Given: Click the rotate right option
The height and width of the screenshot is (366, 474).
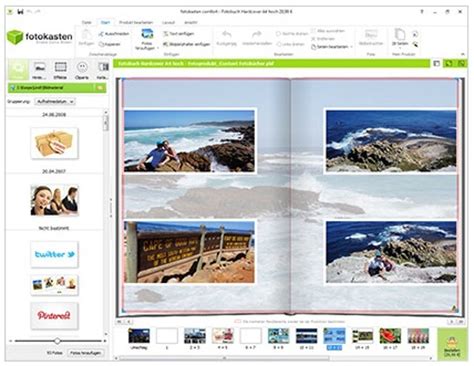Looking at the screenshot, I should (x=292, y=34).
